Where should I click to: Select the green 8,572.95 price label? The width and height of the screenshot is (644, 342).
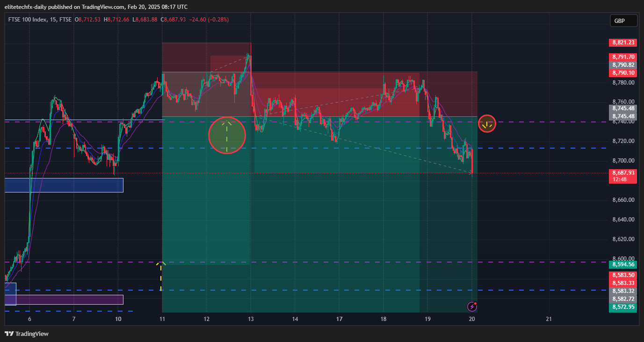(622, 307)
